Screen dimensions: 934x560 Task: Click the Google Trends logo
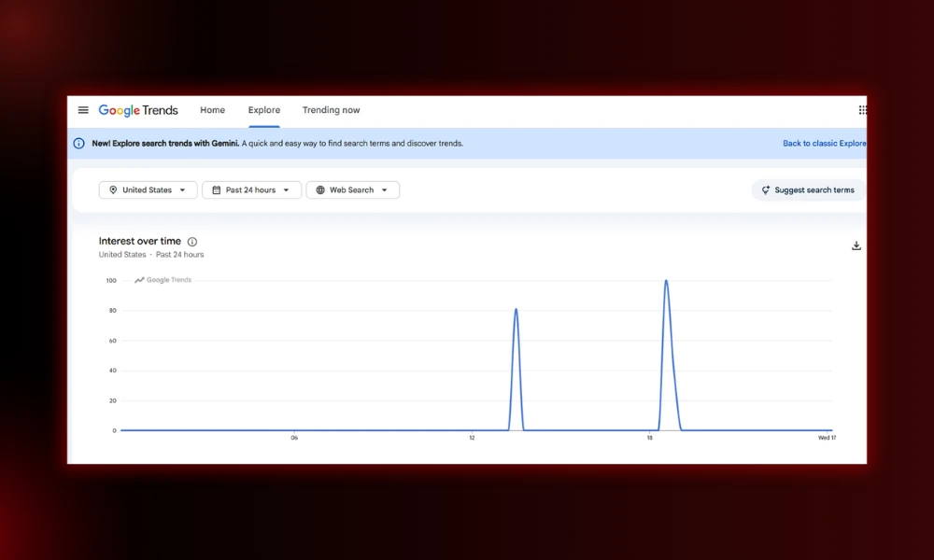point(138,110)
